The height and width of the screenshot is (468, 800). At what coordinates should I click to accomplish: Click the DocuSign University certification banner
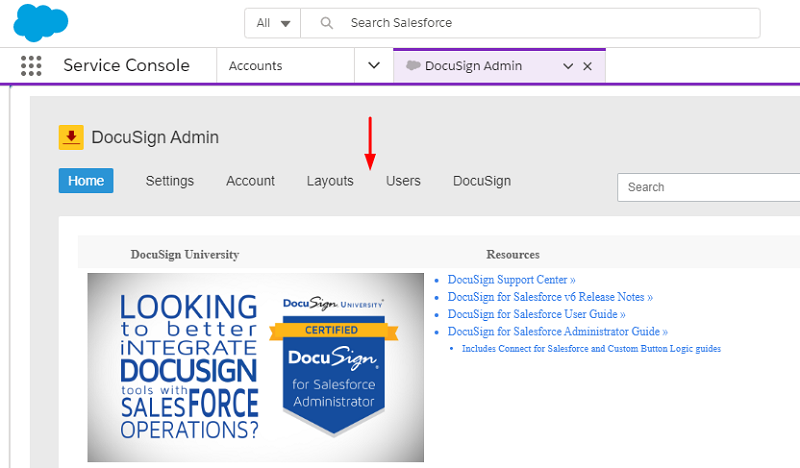[255, 367]
